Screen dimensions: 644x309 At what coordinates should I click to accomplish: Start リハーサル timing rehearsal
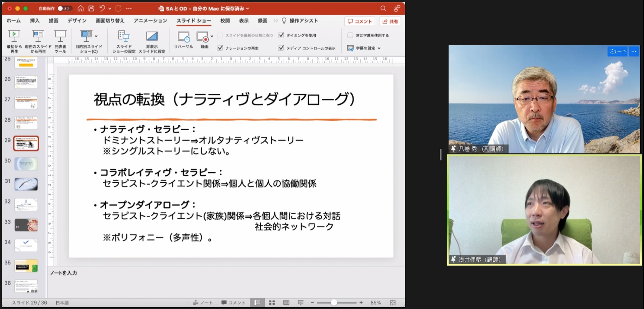click(x=183, y=37)
